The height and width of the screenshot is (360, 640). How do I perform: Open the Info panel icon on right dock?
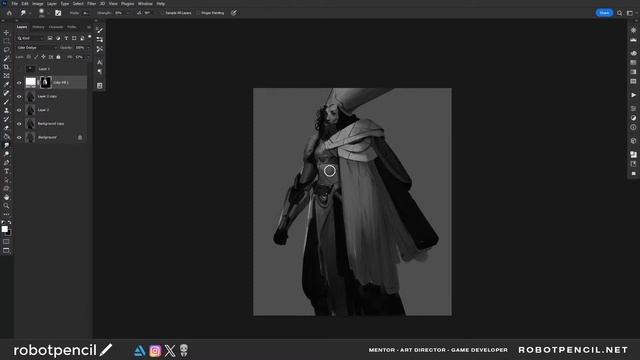[x=633, y=127]
